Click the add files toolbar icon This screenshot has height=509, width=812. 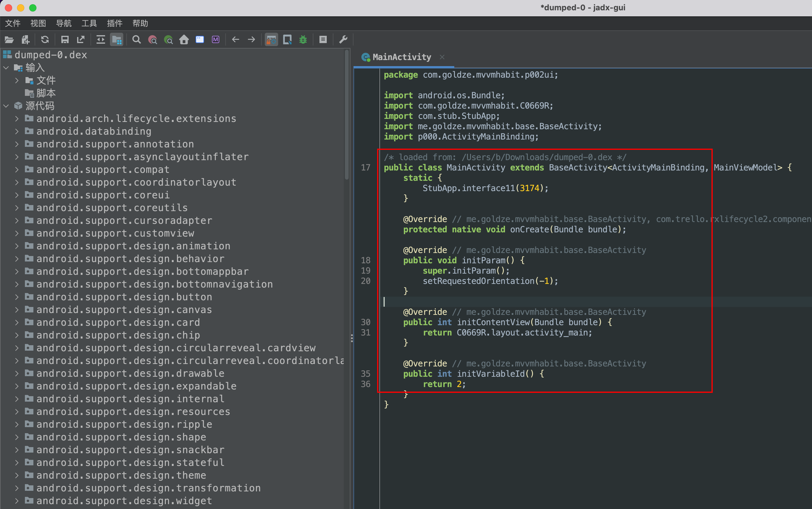(x=26, y=40)
